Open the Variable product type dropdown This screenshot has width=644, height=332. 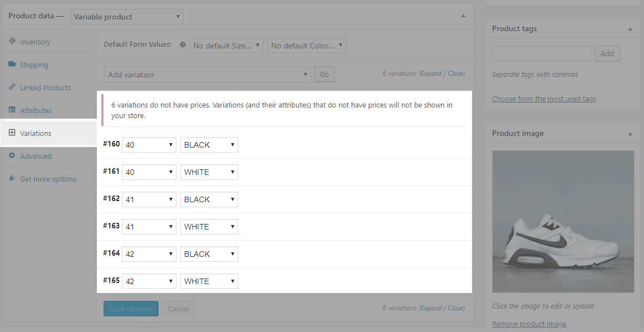pyautogui.click(x=126, y=17)
